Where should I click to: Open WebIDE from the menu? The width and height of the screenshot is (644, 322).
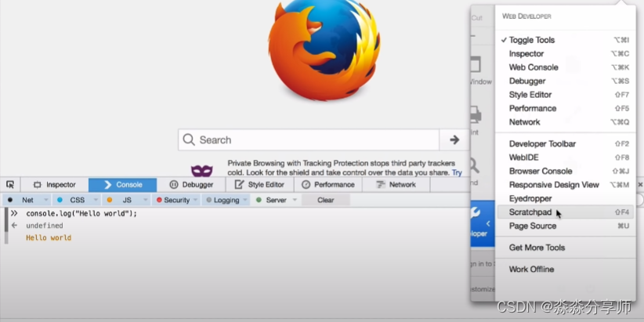coord(565,157)
